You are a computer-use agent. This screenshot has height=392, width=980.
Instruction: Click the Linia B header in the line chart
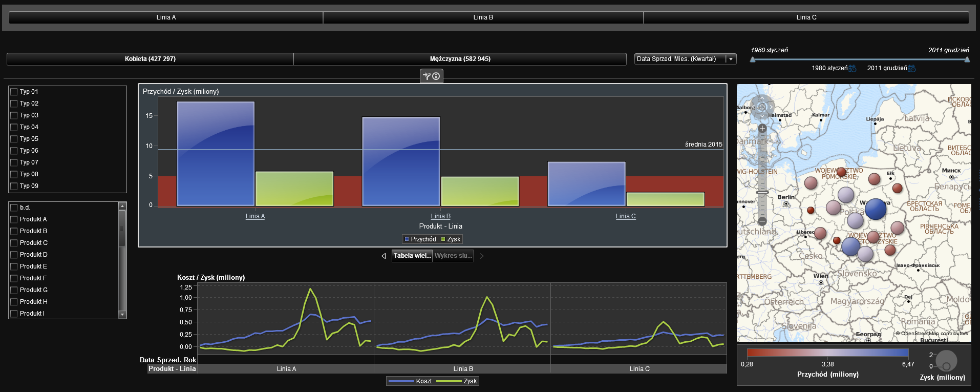click(463, 369)
